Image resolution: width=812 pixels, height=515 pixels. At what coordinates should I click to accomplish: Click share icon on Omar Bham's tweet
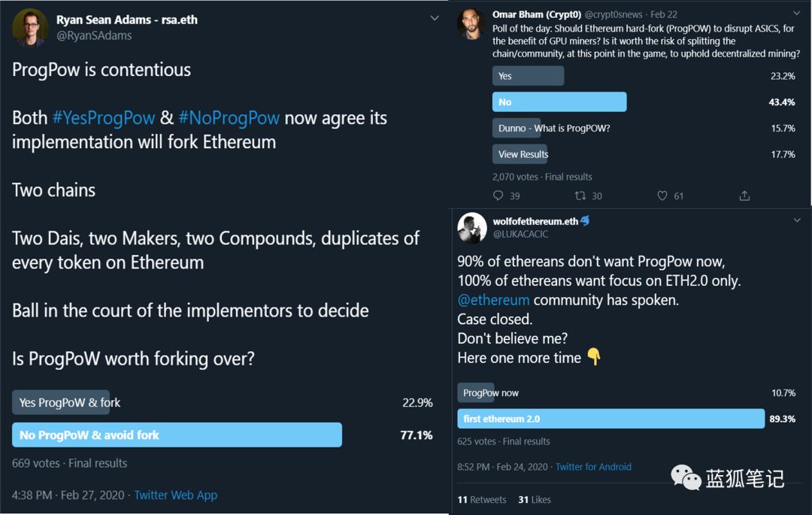coord(744,195)
